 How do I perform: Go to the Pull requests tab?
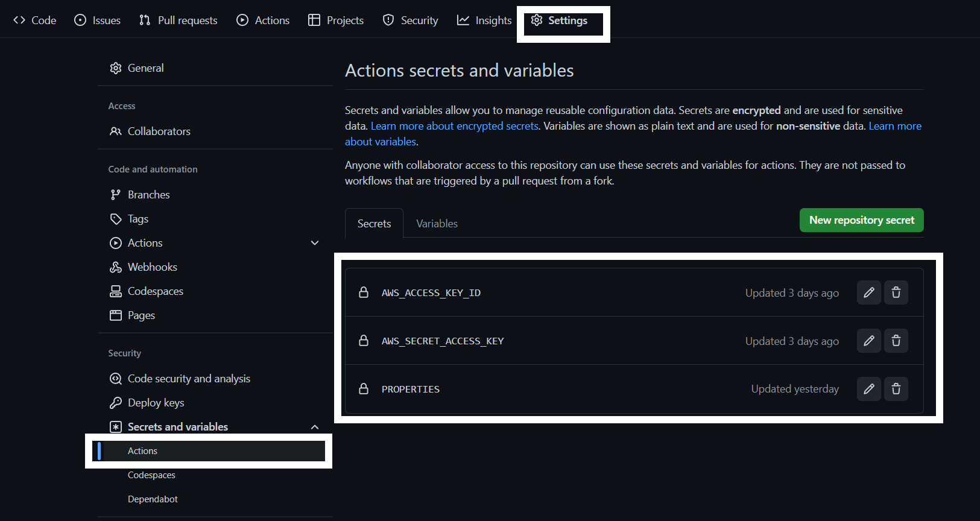click(179, 20)
